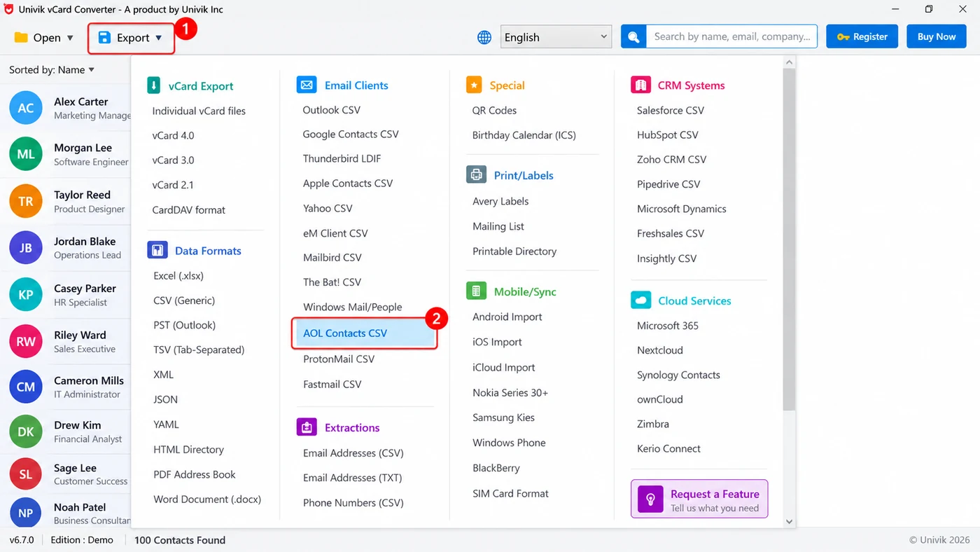Select Drew Kim's DK avatar
The width and height of the screenshot is (980, 552).
pos(26,432)
